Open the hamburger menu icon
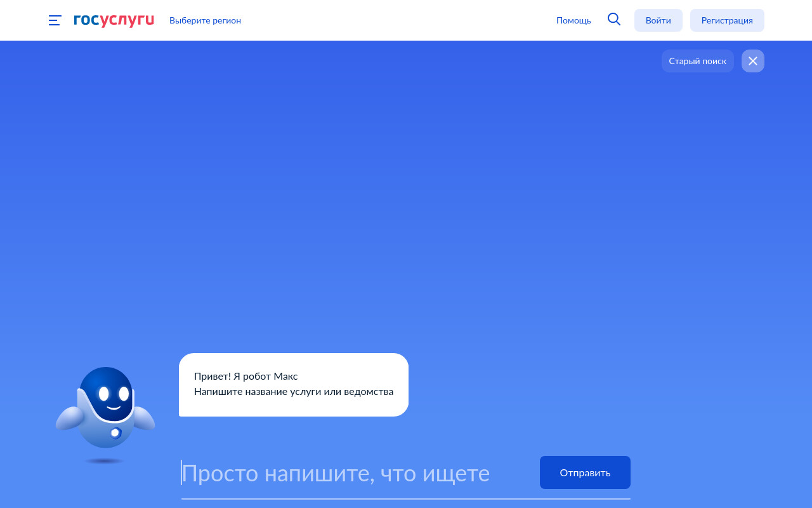Viewport: 812px width, 508px height. (55, 20)
